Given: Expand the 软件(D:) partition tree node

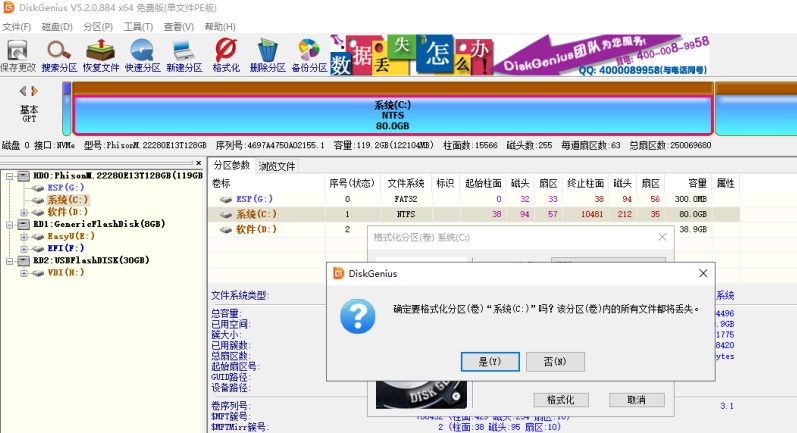Looking at the screenshot, I should pos(23,212).
